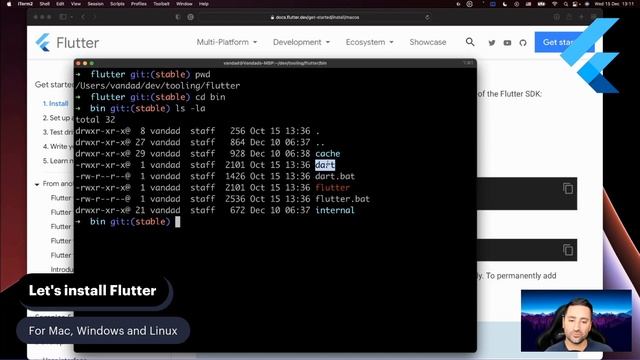Open the '1. Install' sidebar link
640x360 pixels.
point(56,104)
